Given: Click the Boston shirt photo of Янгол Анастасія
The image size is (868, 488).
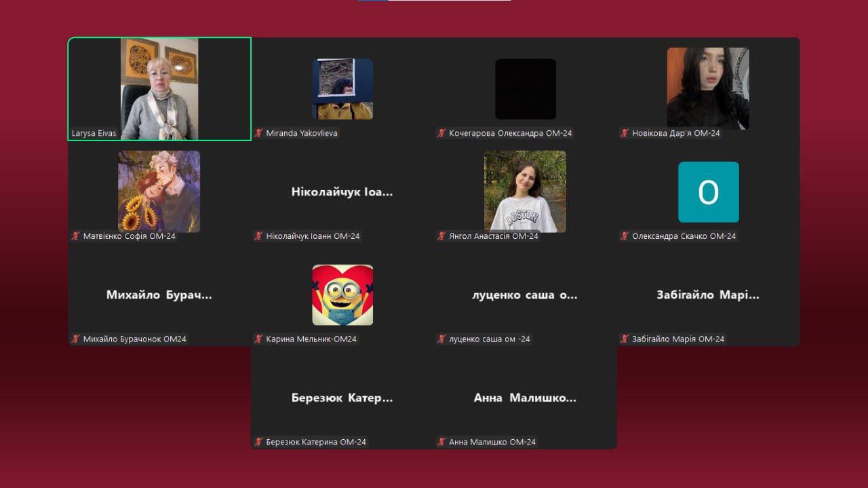Looking at the screenshot, I should (525, 191).
